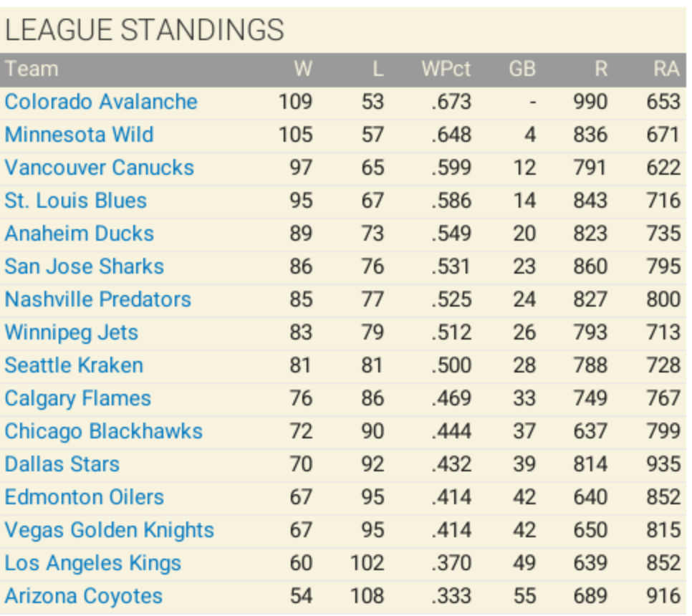692x616 pixels.
Task: Open the Arizona Coyotes team link
Action: 83,596
